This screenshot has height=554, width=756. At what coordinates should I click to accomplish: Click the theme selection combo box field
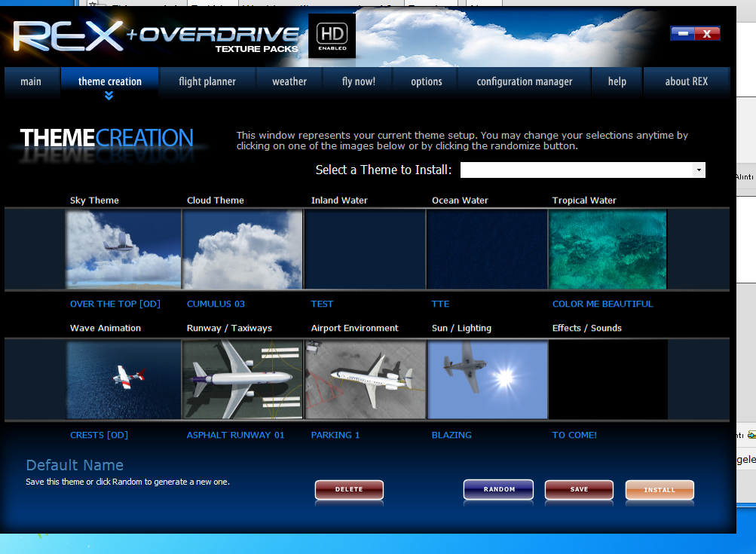[583, 170]
